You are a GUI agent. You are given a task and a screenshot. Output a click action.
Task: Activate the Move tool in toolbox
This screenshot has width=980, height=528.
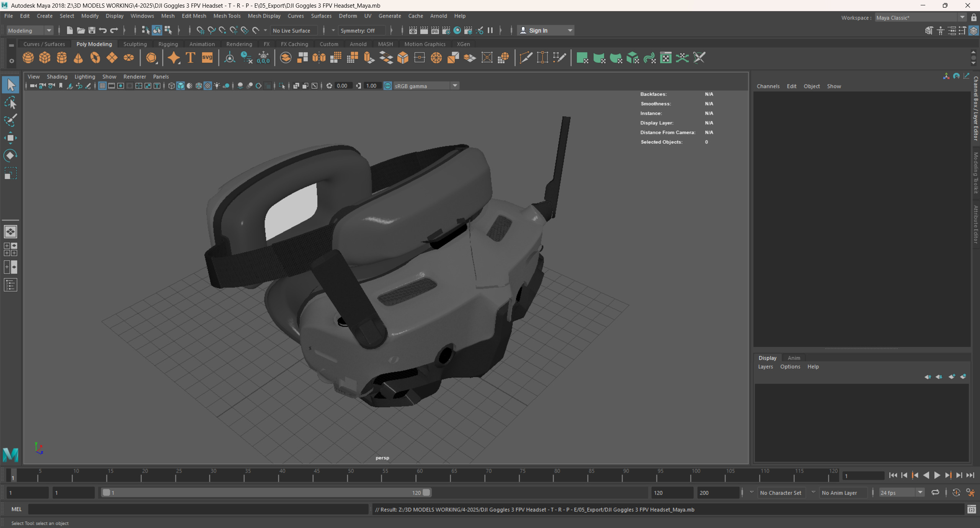pyautogui.click(x=10, y=138)
